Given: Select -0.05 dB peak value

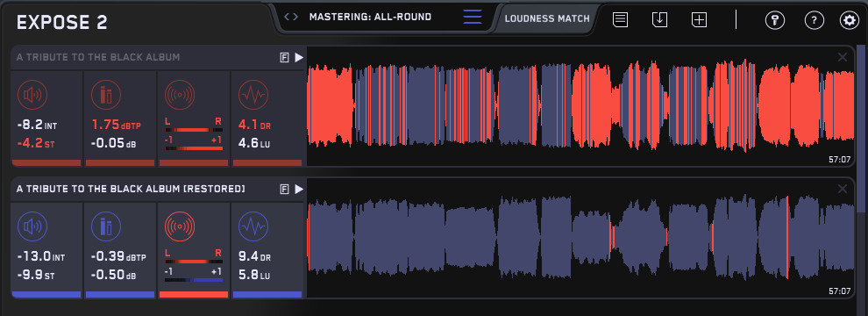Looking at the screenshot, I should 113,144.
